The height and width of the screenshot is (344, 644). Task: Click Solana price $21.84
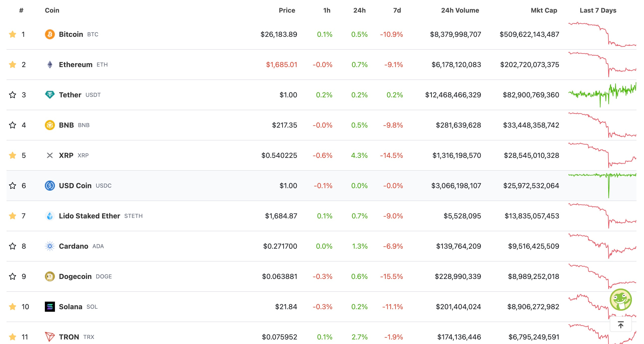(286, 307)
